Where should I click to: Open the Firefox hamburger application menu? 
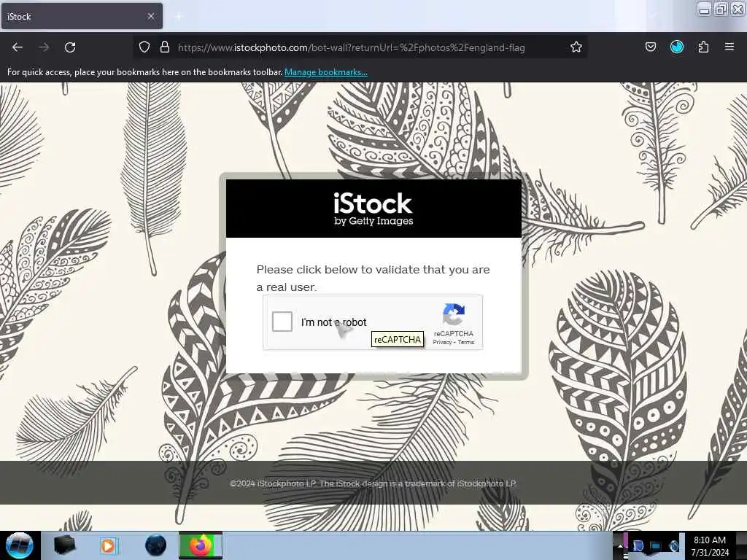729,47
